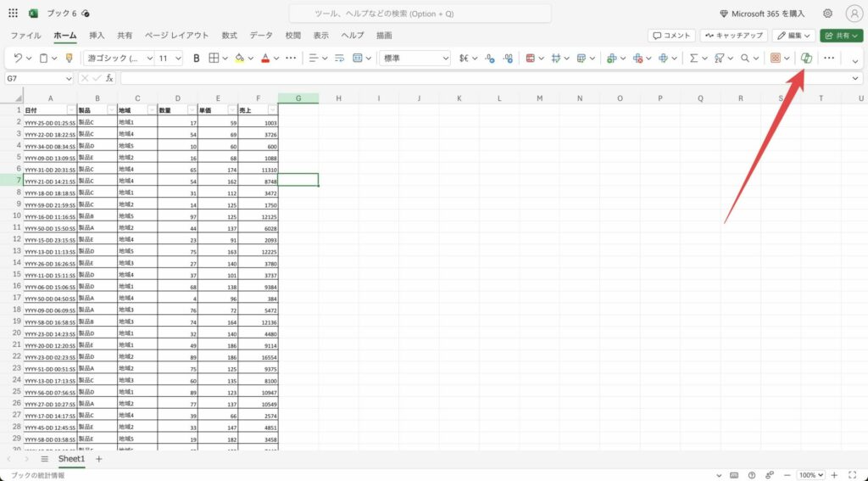Click the コメント button

point(671,36)
